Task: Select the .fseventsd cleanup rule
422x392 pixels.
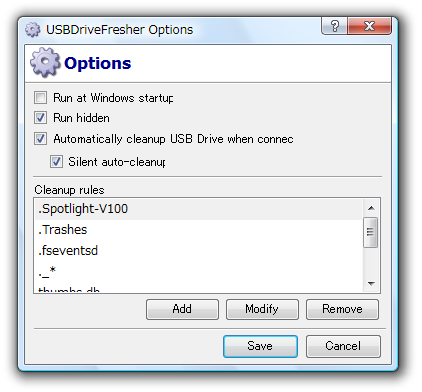Action: pos(199,251)
